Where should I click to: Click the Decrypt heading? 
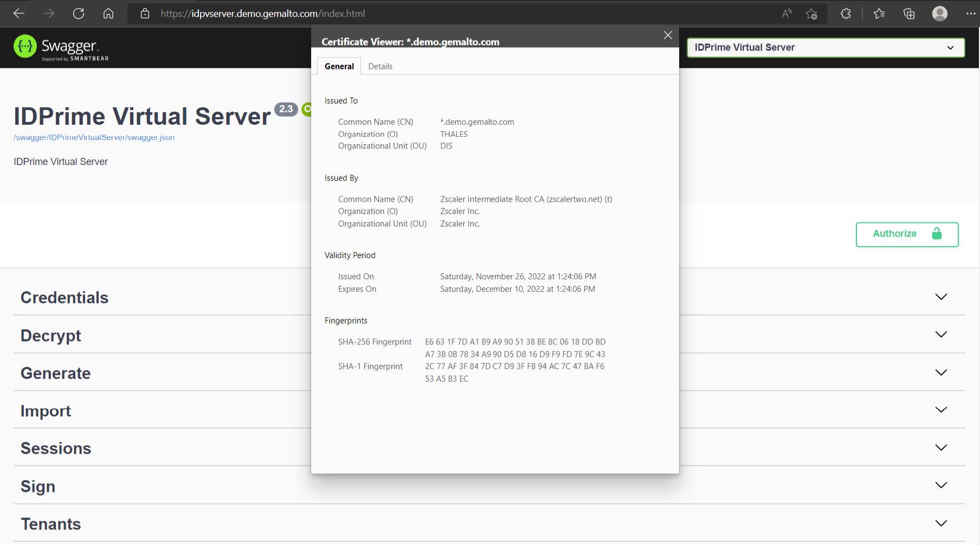(x=51, y=336)
